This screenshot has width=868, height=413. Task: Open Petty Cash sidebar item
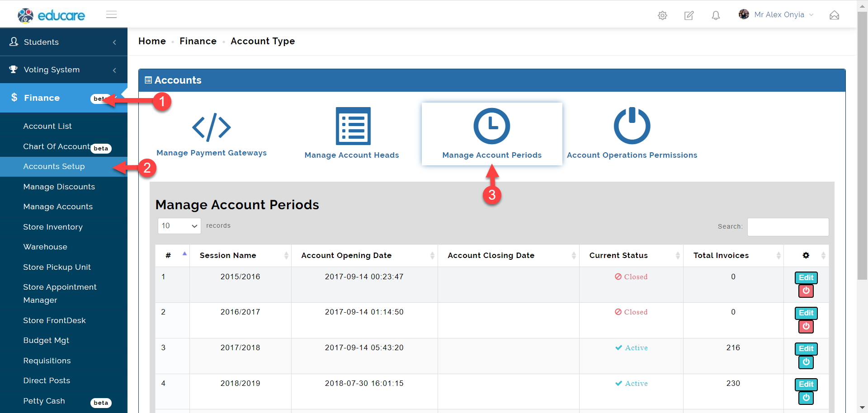coord(44,401)
